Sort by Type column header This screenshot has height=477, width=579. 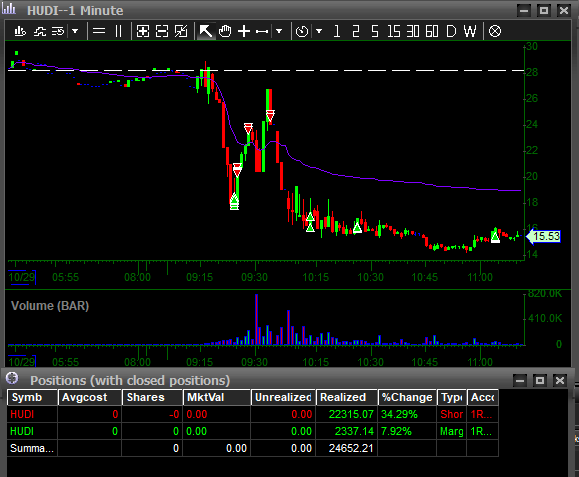[x=452, y=397]
